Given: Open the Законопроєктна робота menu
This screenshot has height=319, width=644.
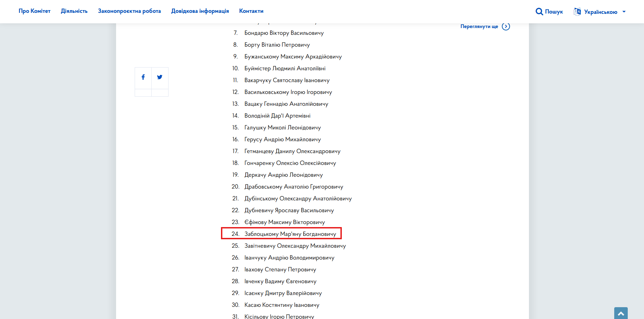Looking at the screenshot, I should [x=130, y=11].
